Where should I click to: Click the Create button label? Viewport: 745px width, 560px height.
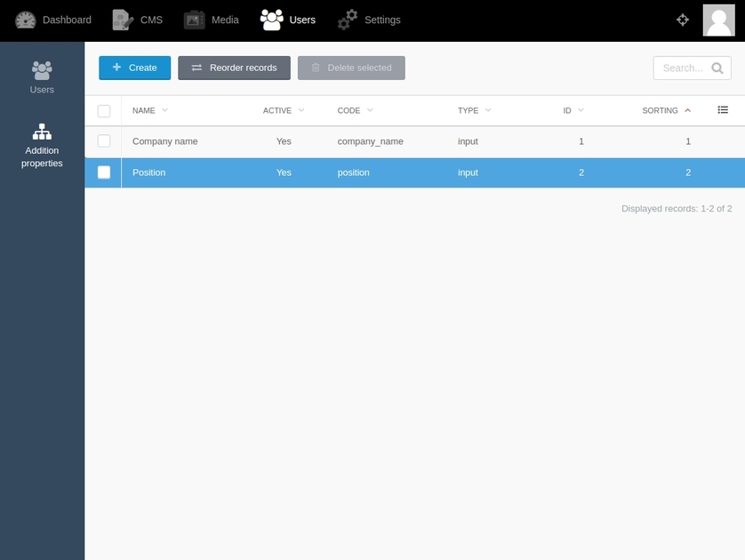pos(142,68)
